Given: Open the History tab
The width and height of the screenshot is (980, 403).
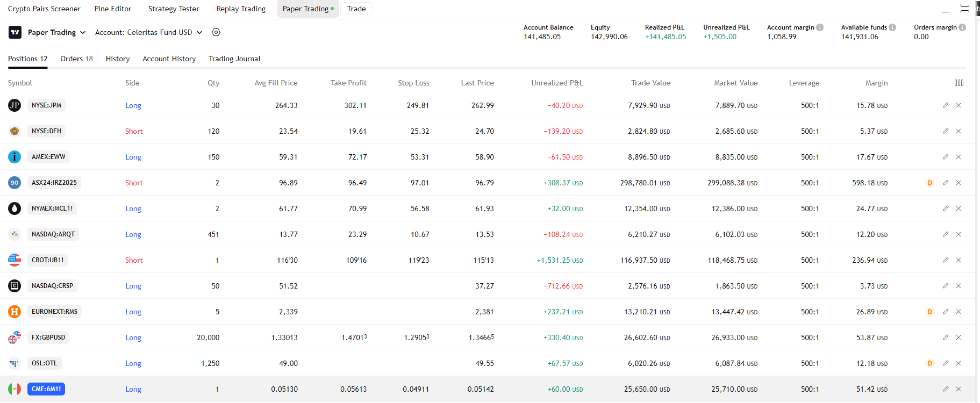Looking at the screenshot, I should point(118,59).
